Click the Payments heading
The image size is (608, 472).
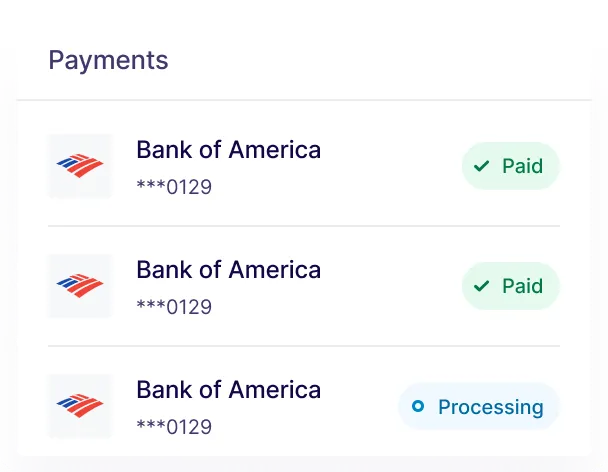[x=108, y=60]
